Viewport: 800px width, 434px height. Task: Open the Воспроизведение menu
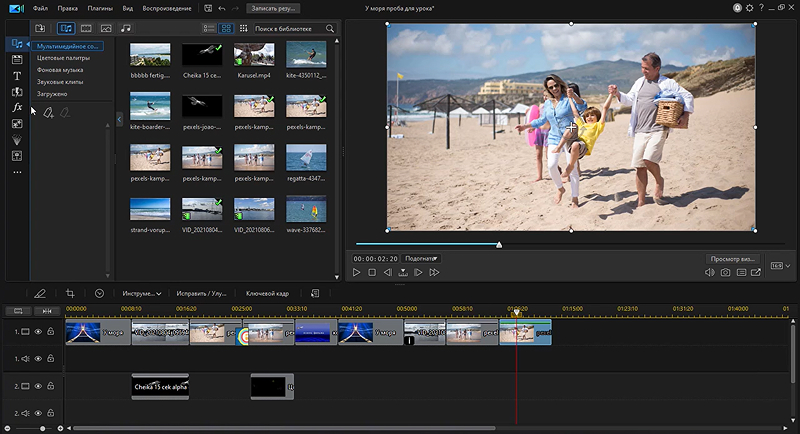tap(167, 8)
